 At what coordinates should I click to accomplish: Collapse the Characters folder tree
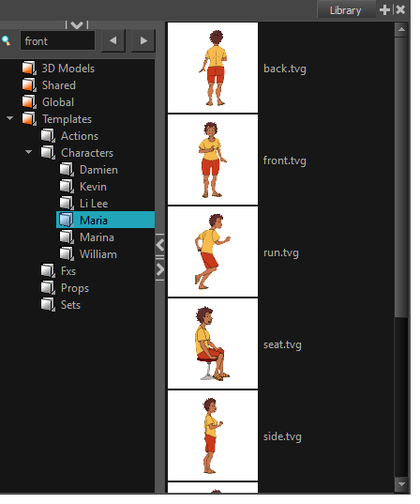point(29,152)
